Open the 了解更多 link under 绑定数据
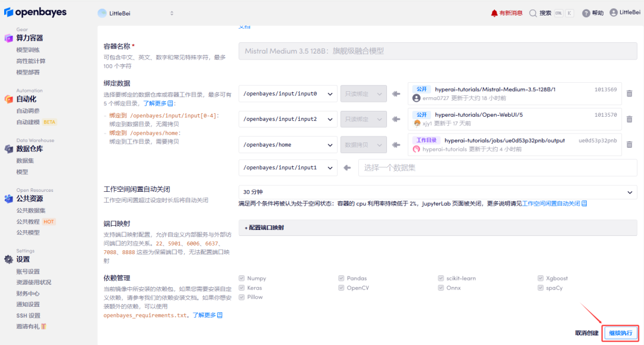The height and width of the screenshot is (345, 644). (158, 103)
